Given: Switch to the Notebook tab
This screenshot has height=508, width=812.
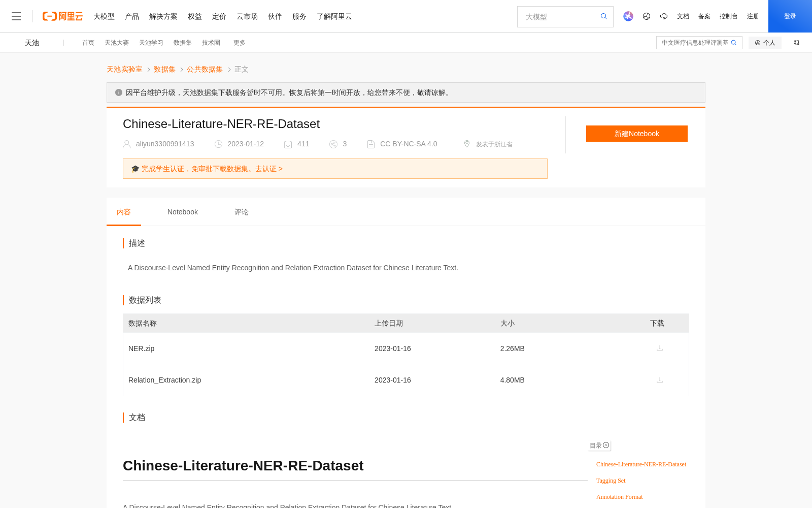Looking at the screenshot, I should coord(183,212).
